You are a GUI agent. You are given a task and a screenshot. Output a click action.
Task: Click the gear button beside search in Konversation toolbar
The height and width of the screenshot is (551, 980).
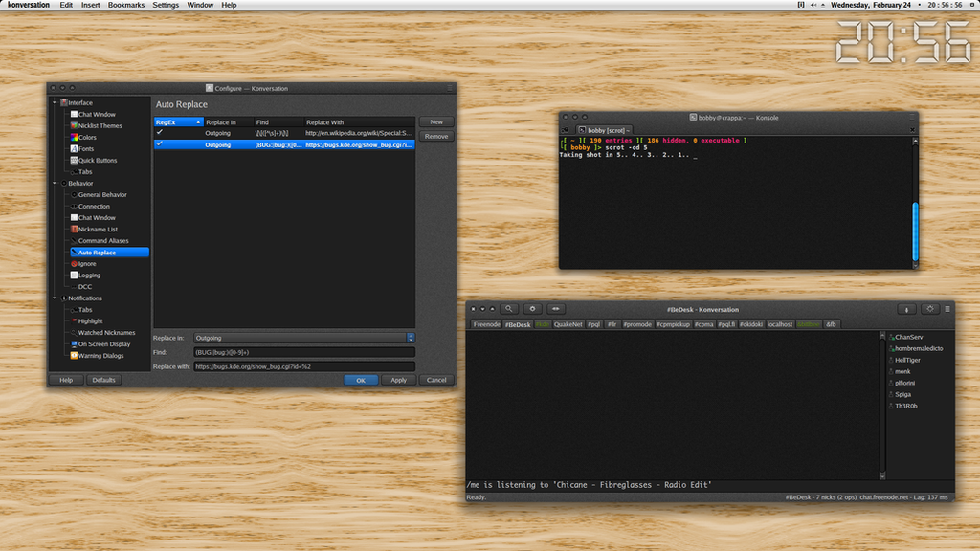point(532,309)
